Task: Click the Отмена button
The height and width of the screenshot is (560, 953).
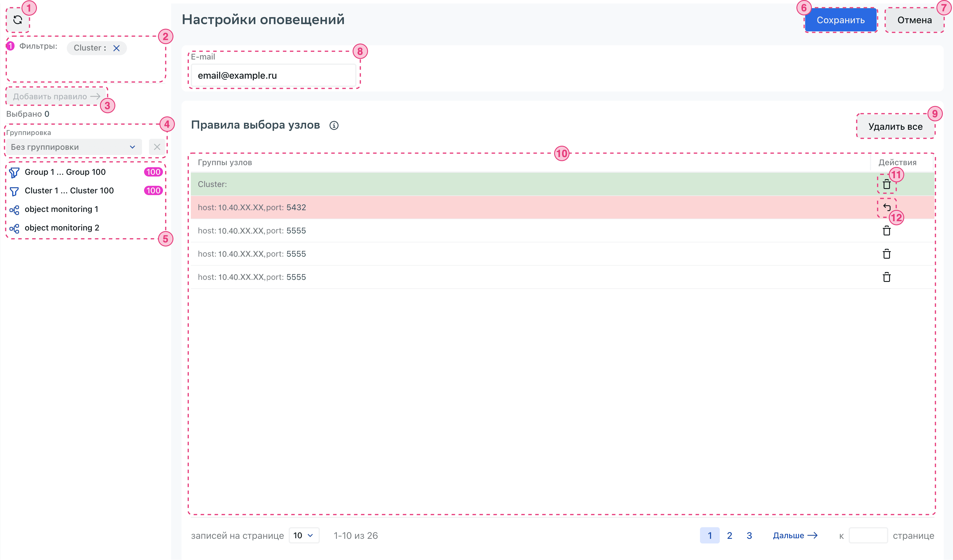Action: pos(914,20)
